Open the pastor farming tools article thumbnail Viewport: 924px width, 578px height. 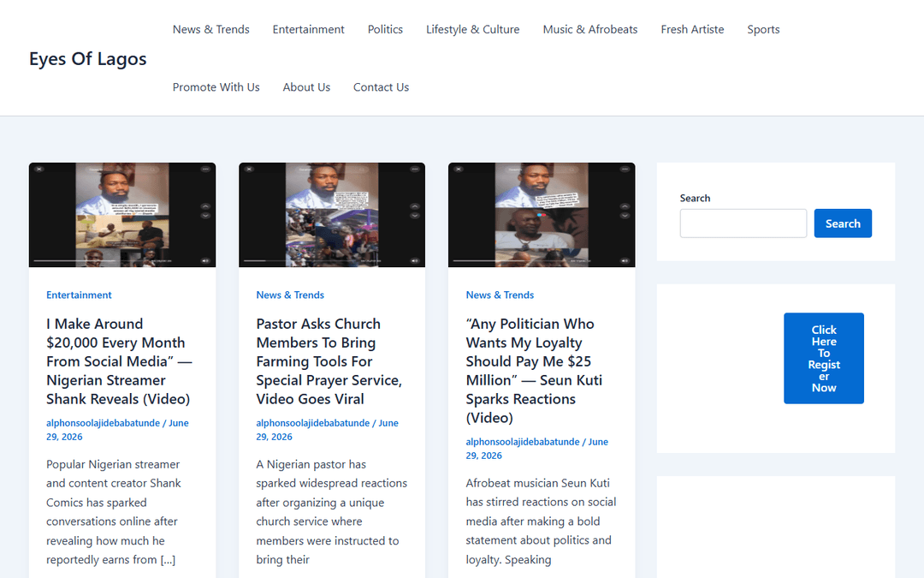(x=332, y=215)
